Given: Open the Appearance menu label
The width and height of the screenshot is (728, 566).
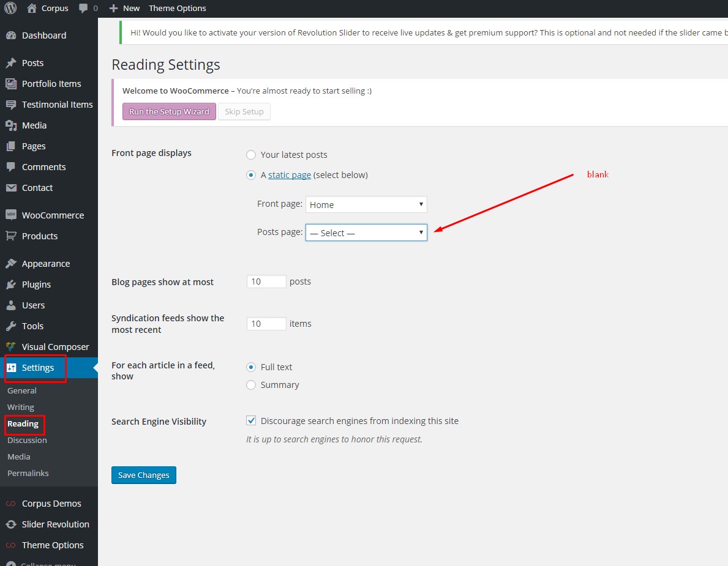Looking at the screenshot, I should pyautogui.click(x=46, y=264).
